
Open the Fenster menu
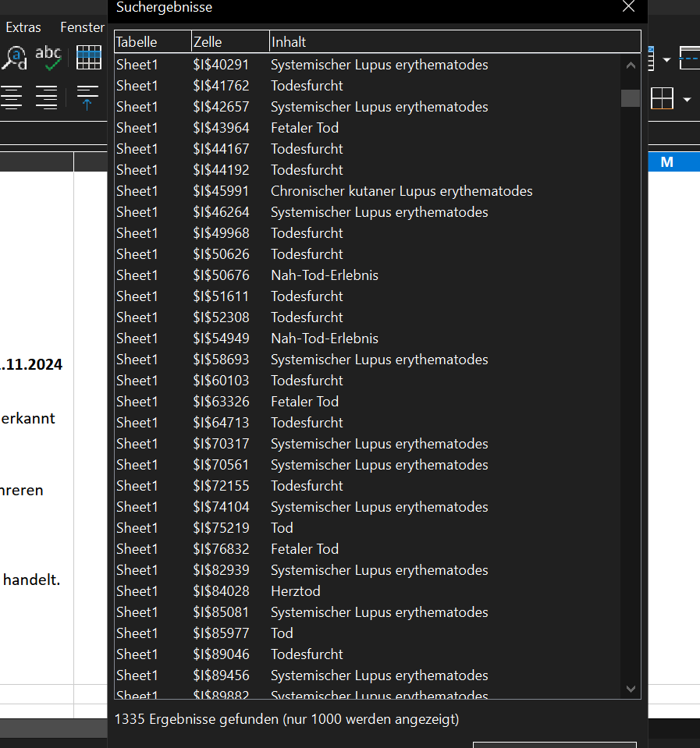tap(82, 27)
